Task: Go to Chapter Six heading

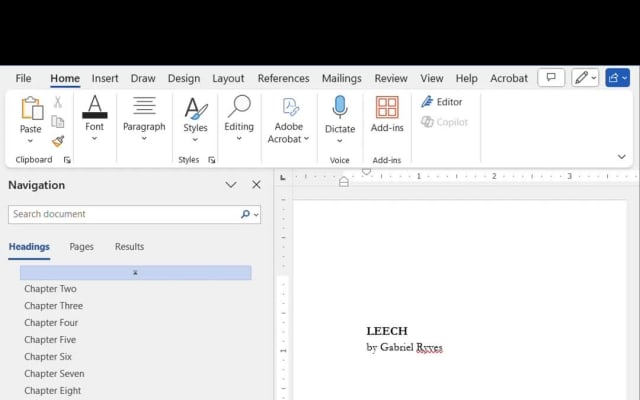Action: coord(48,357)
